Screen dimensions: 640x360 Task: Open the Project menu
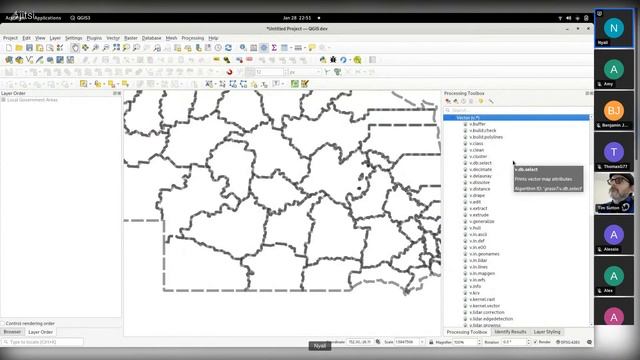(x=10, y=38)
